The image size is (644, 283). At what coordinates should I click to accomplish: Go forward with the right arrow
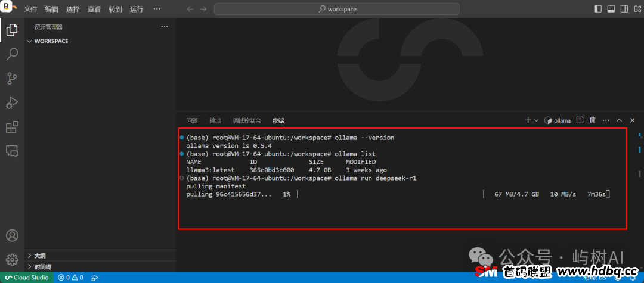click(203, 8)
